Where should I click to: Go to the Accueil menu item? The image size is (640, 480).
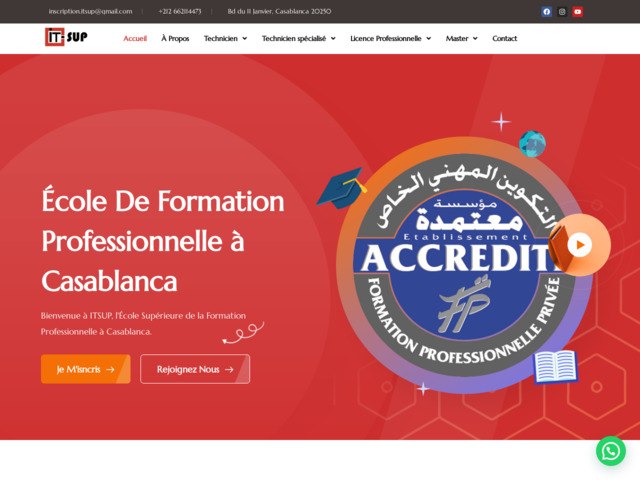tap(135, 38)
